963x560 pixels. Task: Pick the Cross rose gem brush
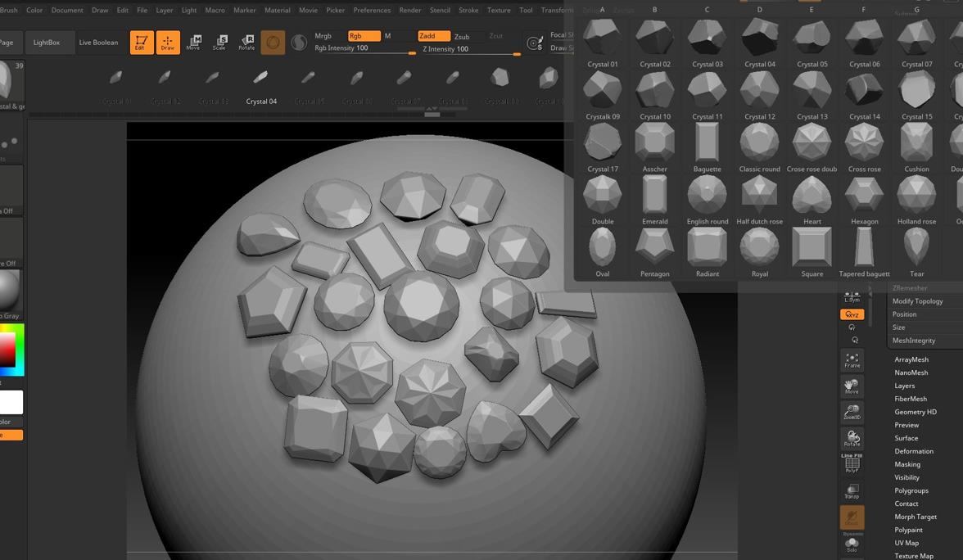[x=864, y=147]
